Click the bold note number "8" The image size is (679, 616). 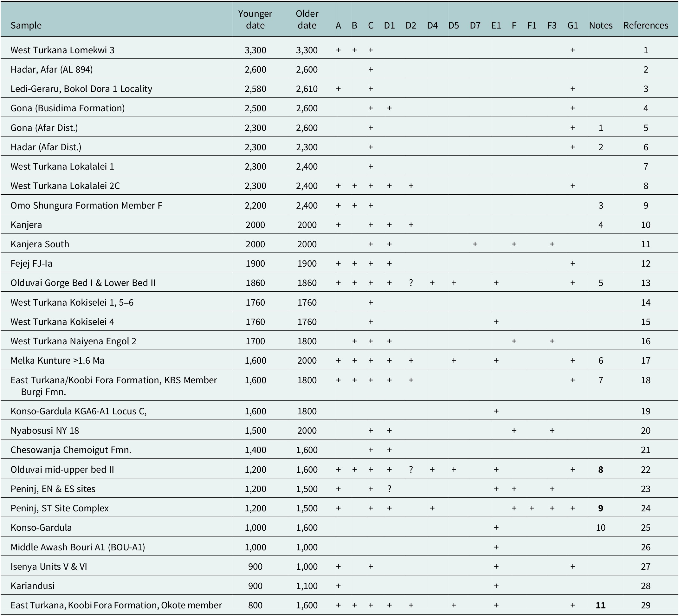click(x=600, y=470)
